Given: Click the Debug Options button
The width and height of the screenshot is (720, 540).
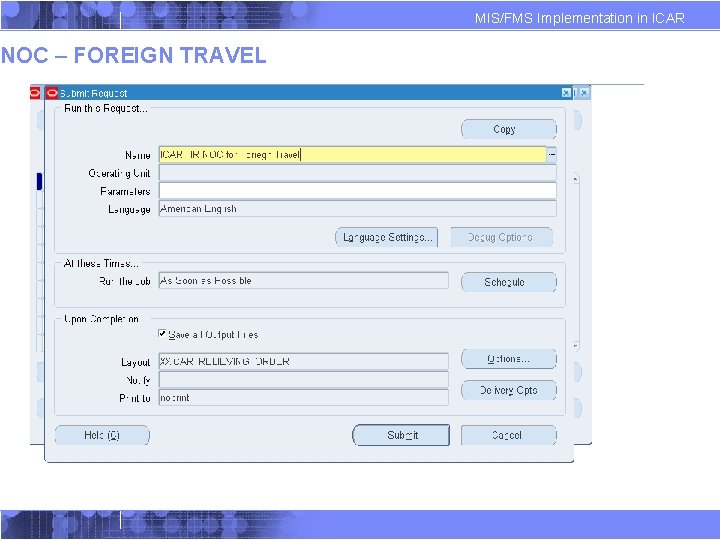Looking at the screenshot, I should point(501,237).
